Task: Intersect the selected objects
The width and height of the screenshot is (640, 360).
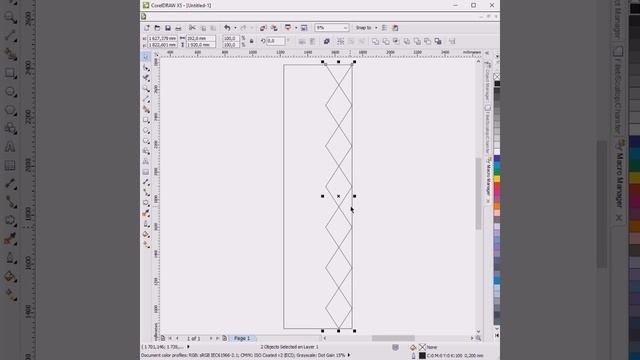Action: [x=396, y=41]
